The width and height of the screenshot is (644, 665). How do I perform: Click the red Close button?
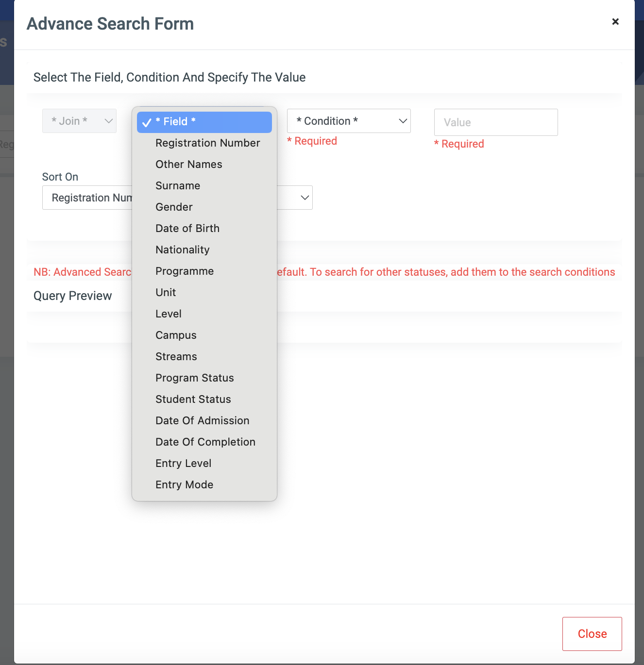click(592, 634)
